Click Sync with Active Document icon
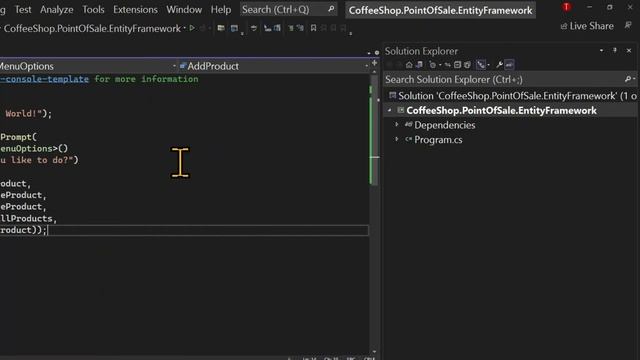Viewport: 640px width, 360px height. pos(447,64)
